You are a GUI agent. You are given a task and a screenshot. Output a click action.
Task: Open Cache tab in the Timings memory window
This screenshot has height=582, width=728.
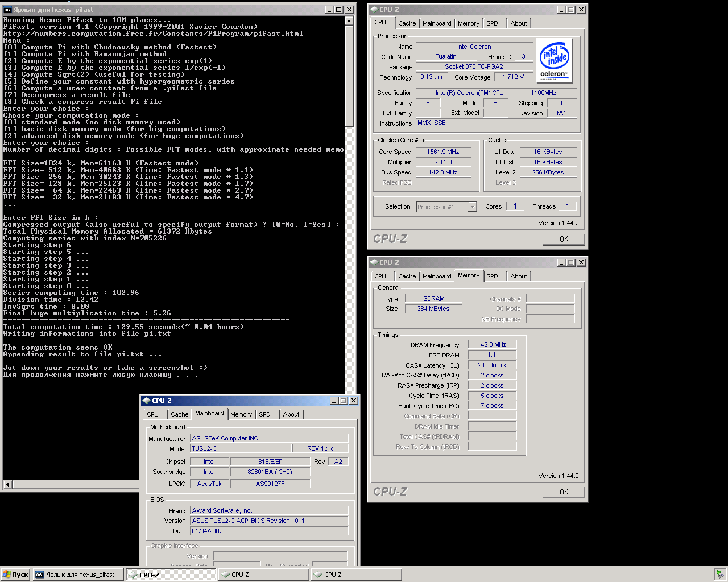(x=407, y=276)
